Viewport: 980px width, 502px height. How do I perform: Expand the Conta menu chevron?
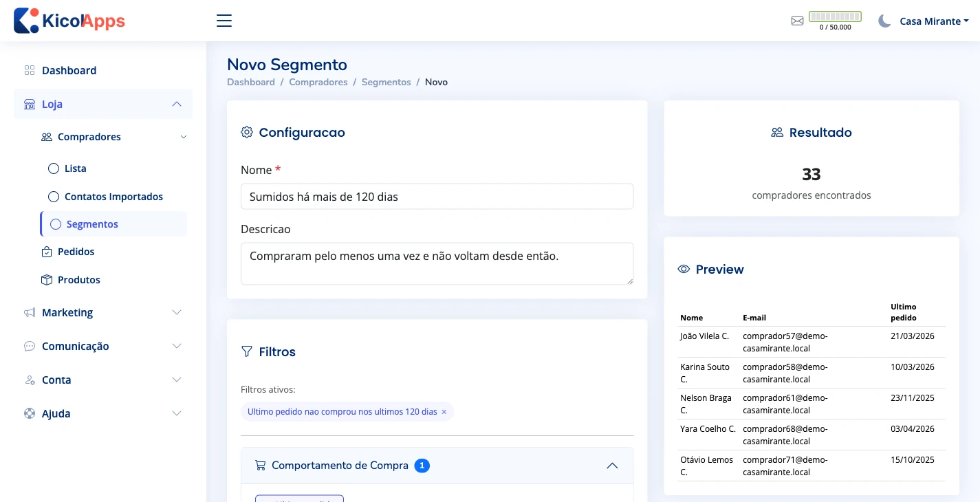pyautogui.click(x=177, y=380)
